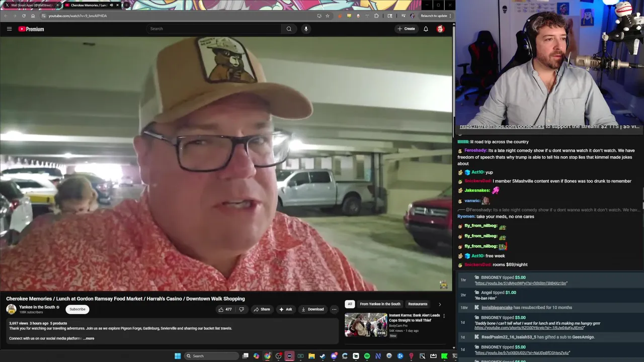Go back in the browser
This screenshot has height=362, width=644.
6,16
